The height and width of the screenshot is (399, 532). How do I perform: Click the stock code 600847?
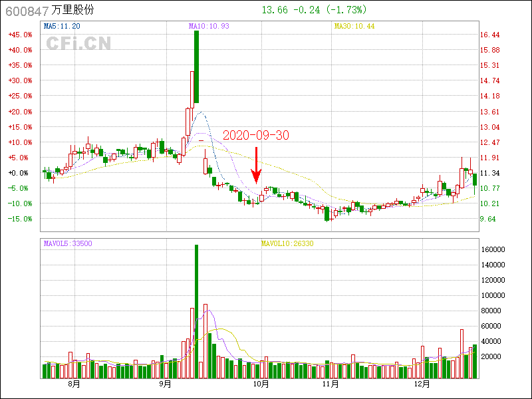27,10
